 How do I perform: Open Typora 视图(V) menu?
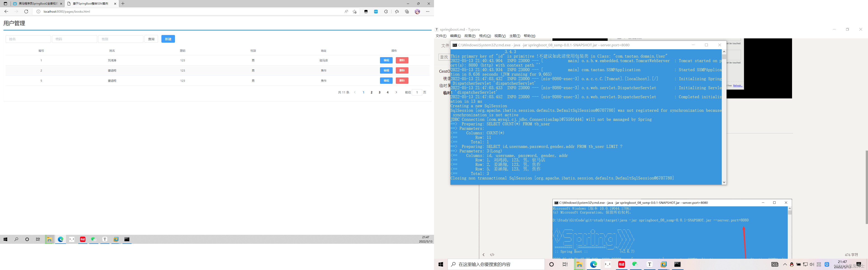[x=500, y=36]
